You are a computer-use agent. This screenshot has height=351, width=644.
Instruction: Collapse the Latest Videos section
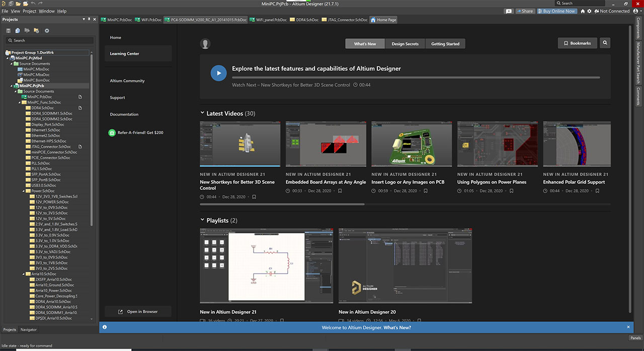[x=202, y=113]
